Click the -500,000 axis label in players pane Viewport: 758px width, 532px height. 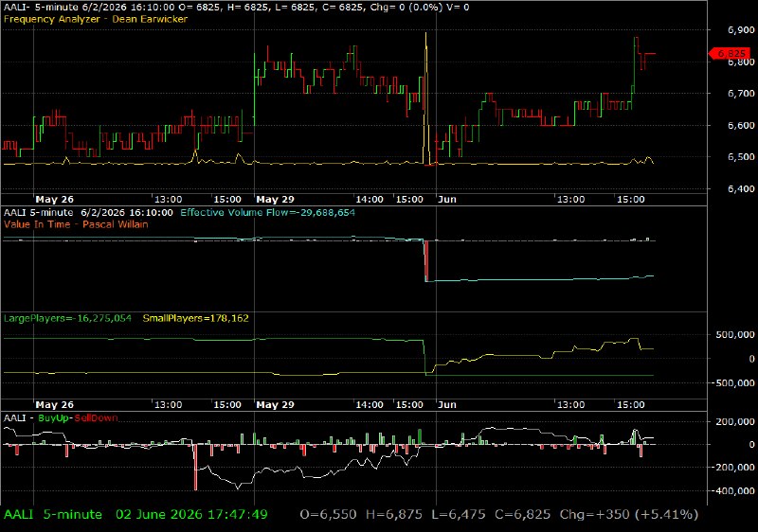tap(733, 383)
